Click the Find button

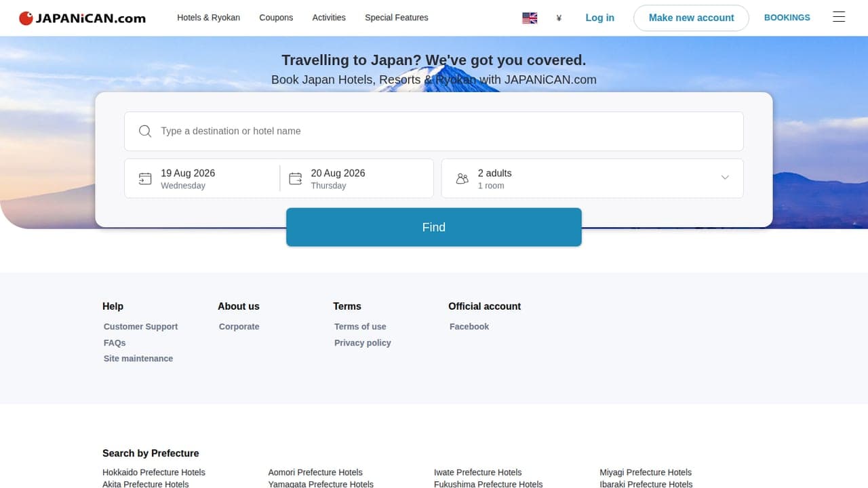434,227
